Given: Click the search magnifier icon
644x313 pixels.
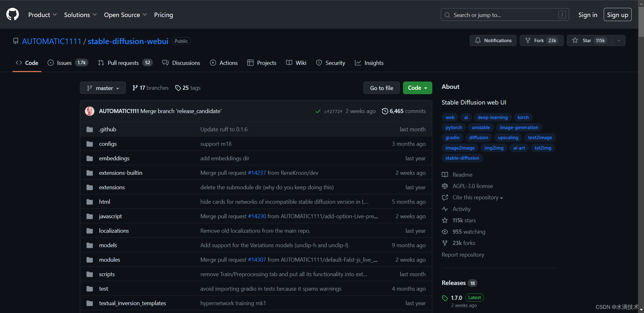Looking at the screenshot, I should coord(447,15).
